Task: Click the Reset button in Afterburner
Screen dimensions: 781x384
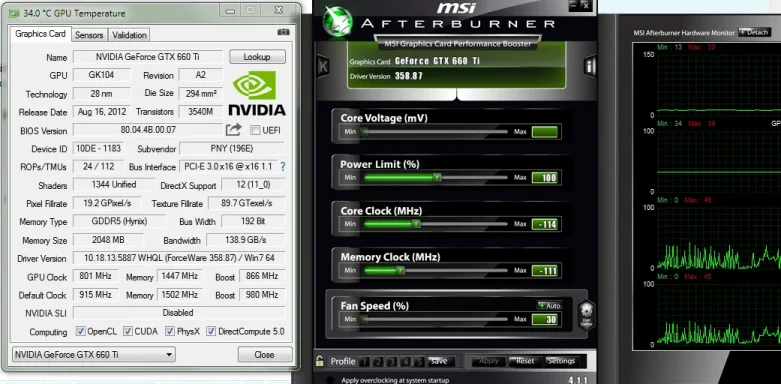Action: [x=524, y=361]
